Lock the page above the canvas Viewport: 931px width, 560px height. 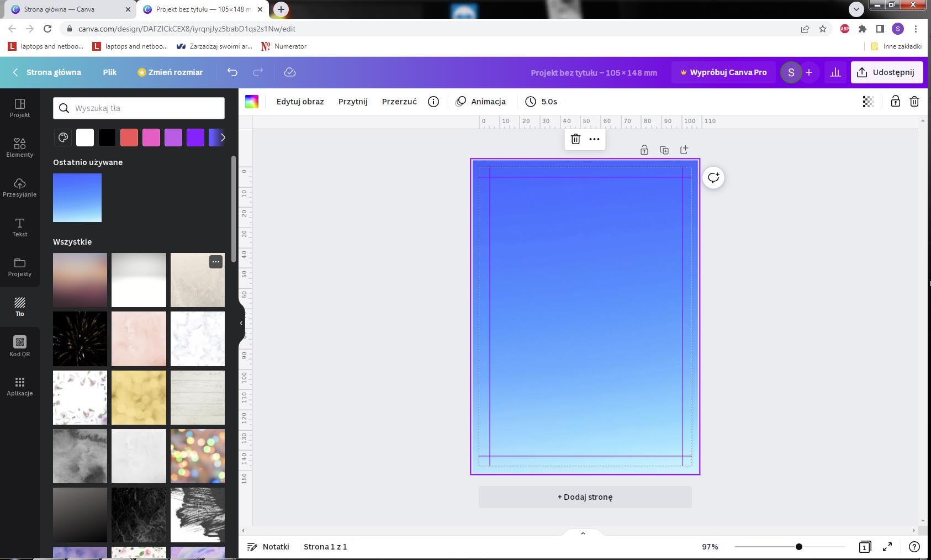(644, 150)
